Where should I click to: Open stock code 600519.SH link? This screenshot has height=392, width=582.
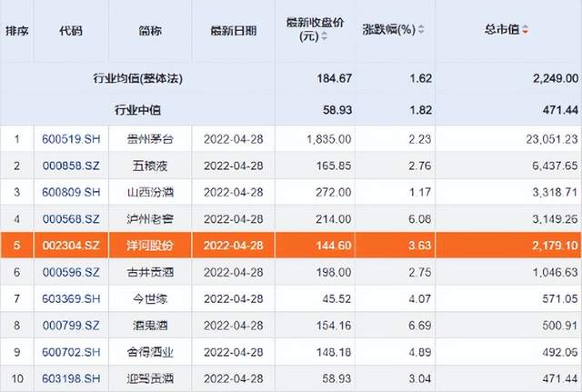[71, 139]
